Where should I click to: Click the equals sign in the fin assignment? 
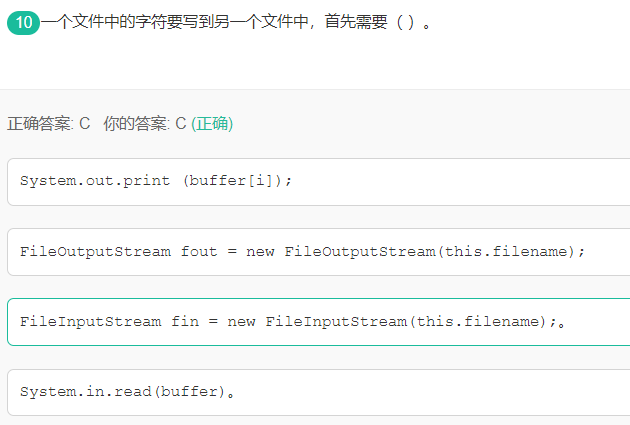coord(213,321)
